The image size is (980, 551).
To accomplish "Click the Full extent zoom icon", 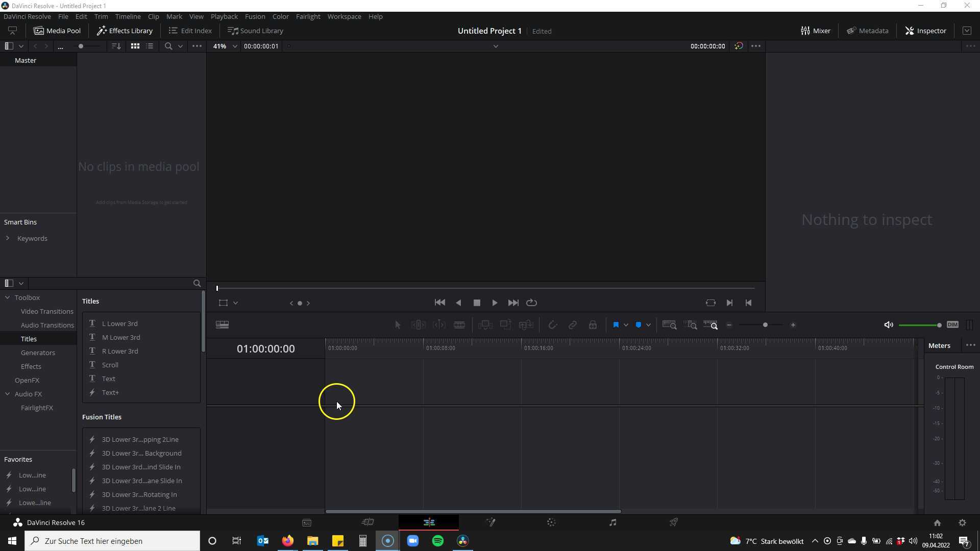I will coord(669,325).
